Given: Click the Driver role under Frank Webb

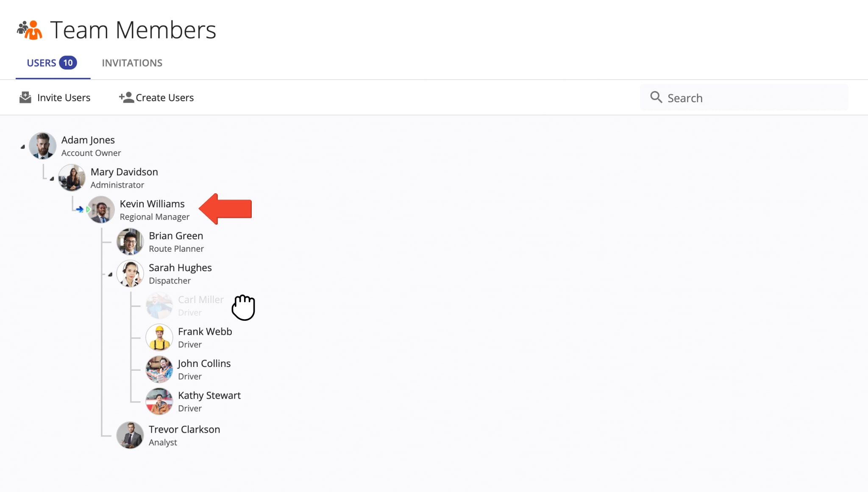Looking at the screenshot, I should pos(190,345).
